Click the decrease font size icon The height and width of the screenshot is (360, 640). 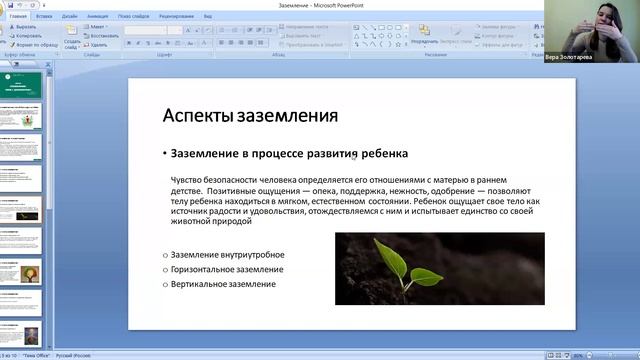click(197, 31)
